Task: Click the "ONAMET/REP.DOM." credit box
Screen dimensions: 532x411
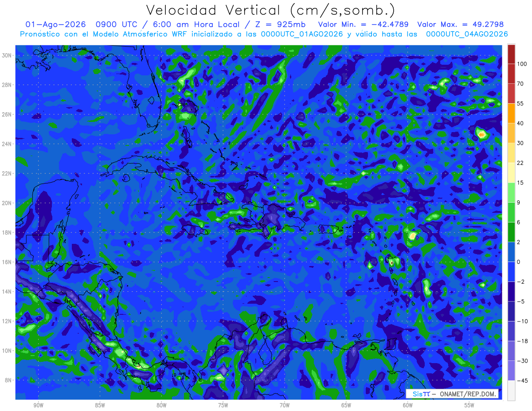Action: [452, 394]
